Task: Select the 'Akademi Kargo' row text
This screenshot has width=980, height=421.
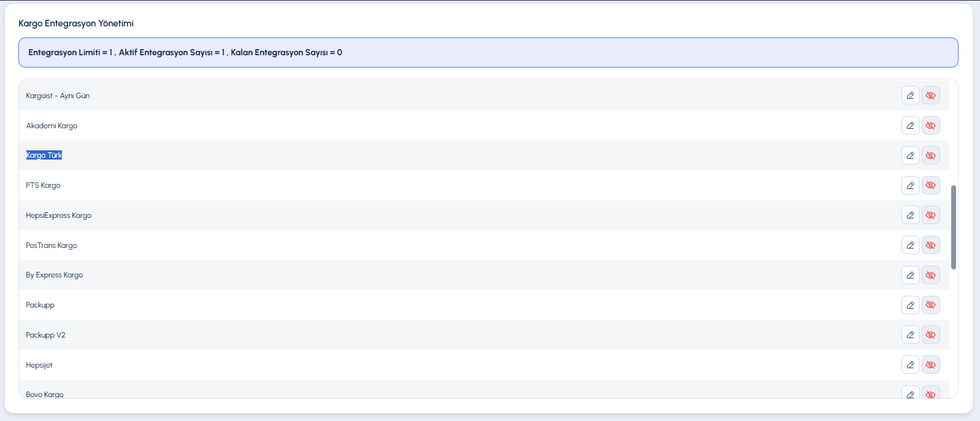Action: 52,126
